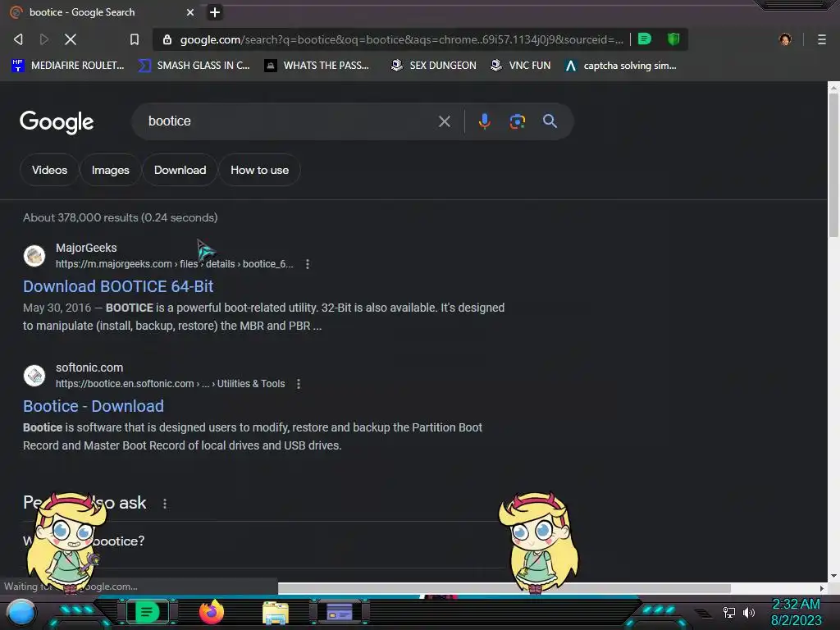Click the network icon in the system tray

pyautogui.click(x=729, y=612)
